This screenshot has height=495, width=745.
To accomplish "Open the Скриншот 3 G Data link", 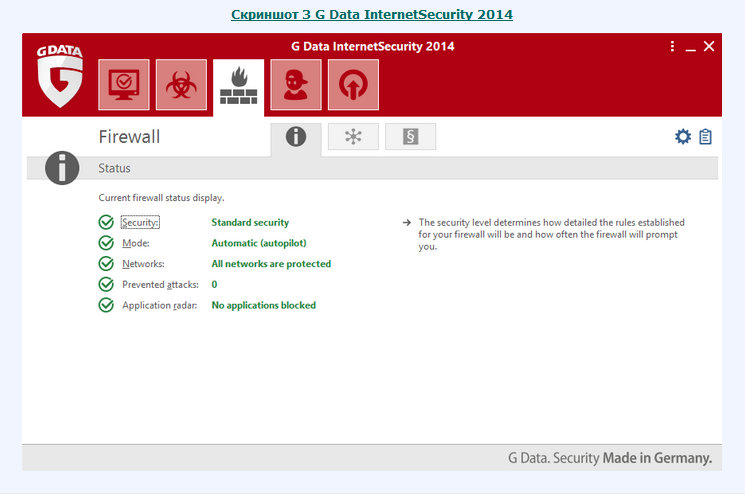I will click(x=372, y=15).
